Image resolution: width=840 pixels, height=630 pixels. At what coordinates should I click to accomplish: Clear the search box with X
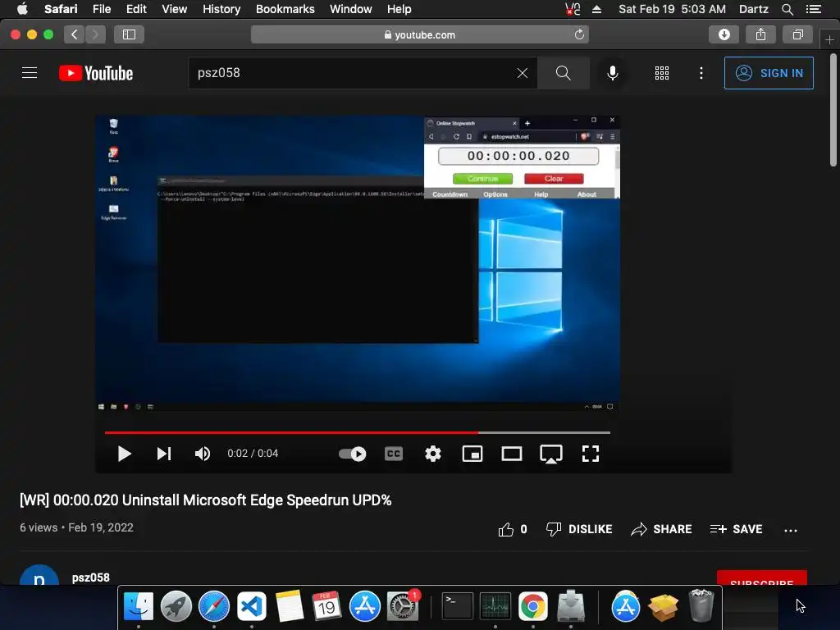pyautogui.click(x=523, y=73)
